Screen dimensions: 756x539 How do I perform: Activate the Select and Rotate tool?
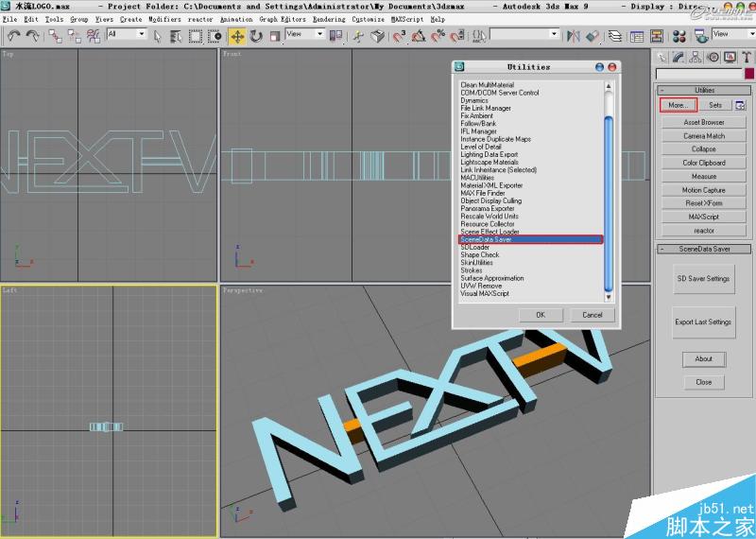tap(255, 36)
